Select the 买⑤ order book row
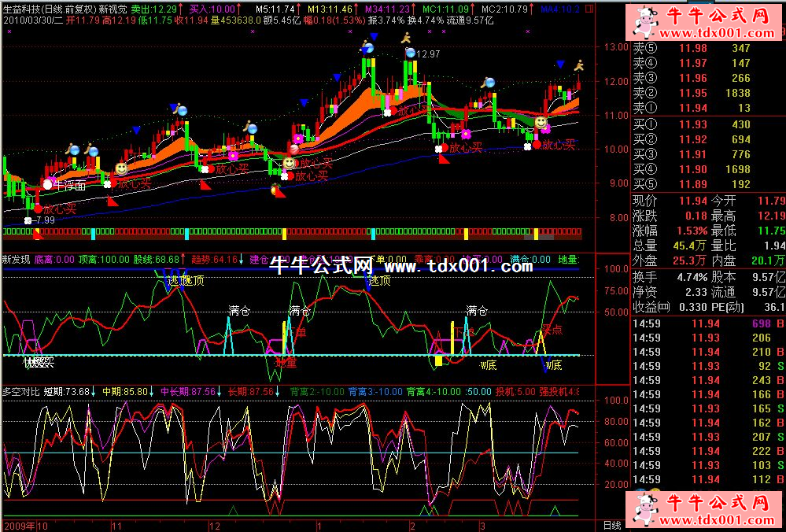Image resolution: width=786 pixels, height=532 pixels. (707, 184)
